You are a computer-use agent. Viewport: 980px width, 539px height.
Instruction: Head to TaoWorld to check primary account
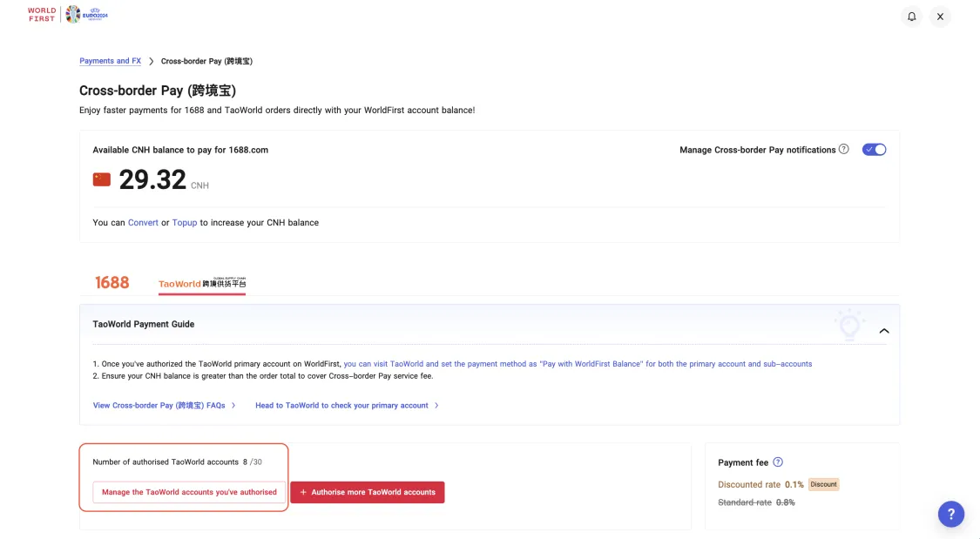pyautogui.click(x=347, y=406)
